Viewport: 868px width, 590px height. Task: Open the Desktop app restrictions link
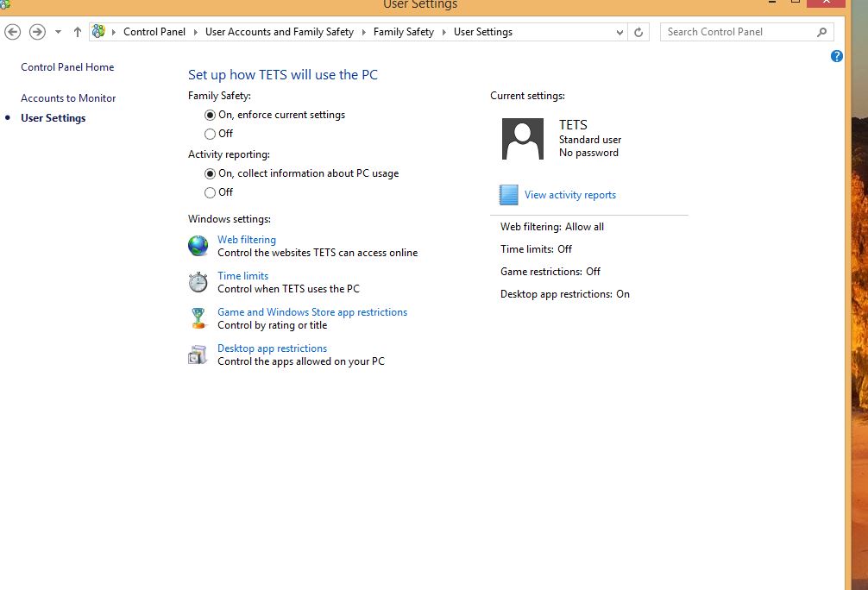point(273,348)
